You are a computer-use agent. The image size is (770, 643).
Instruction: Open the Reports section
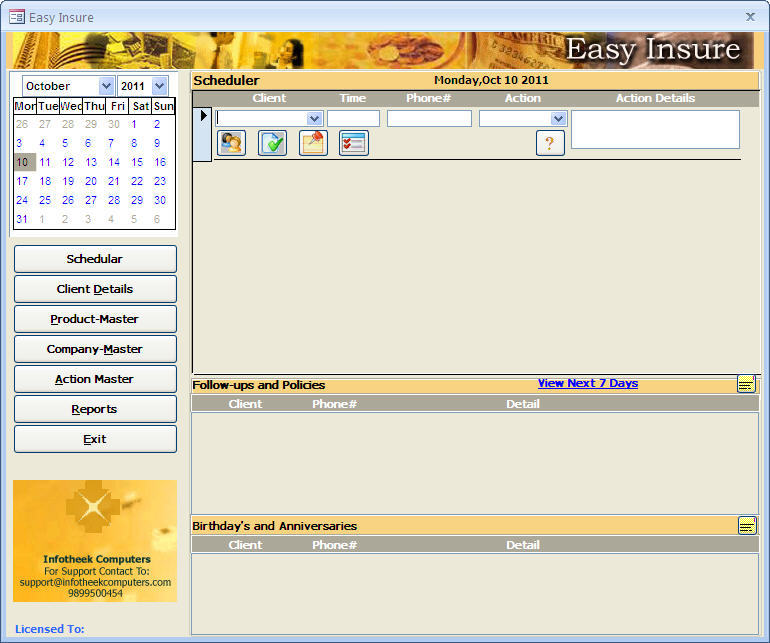click(x=95, y=409)
